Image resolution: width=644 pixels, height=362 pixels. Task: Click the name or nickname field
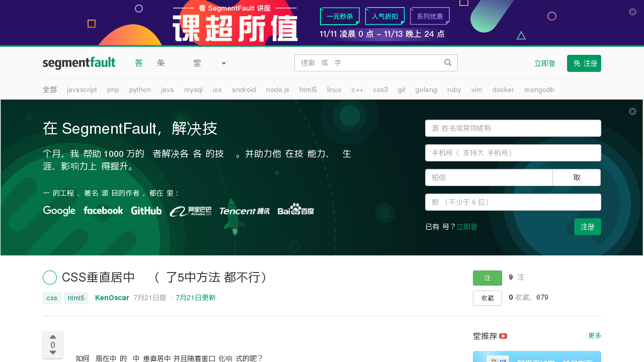click(x=513, y=128)
